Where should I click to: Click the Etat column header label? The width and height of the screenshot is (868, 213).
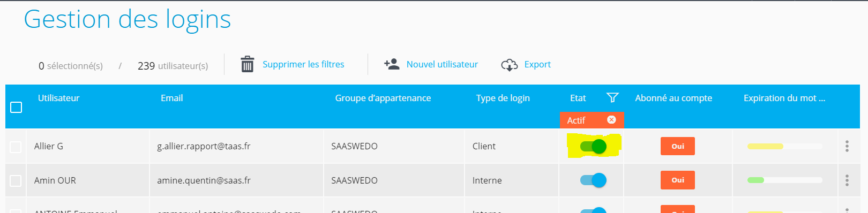tap(578, 98)
